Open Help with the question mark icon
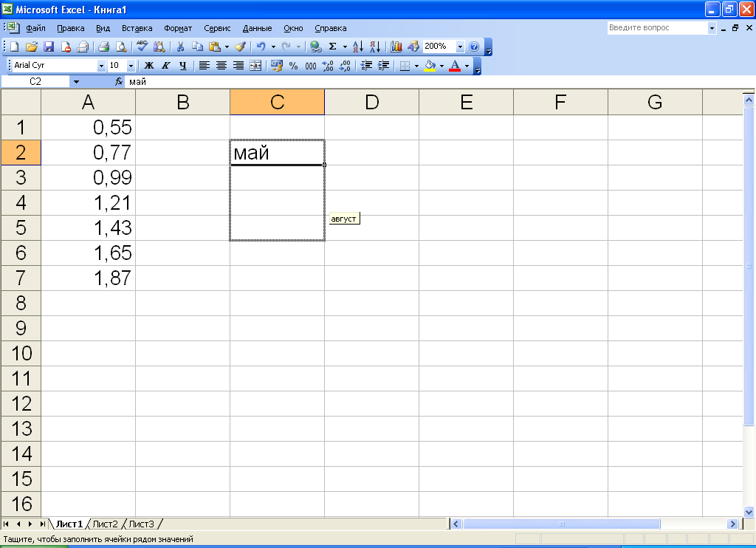The image size is (756, 548). pos(474,47)
